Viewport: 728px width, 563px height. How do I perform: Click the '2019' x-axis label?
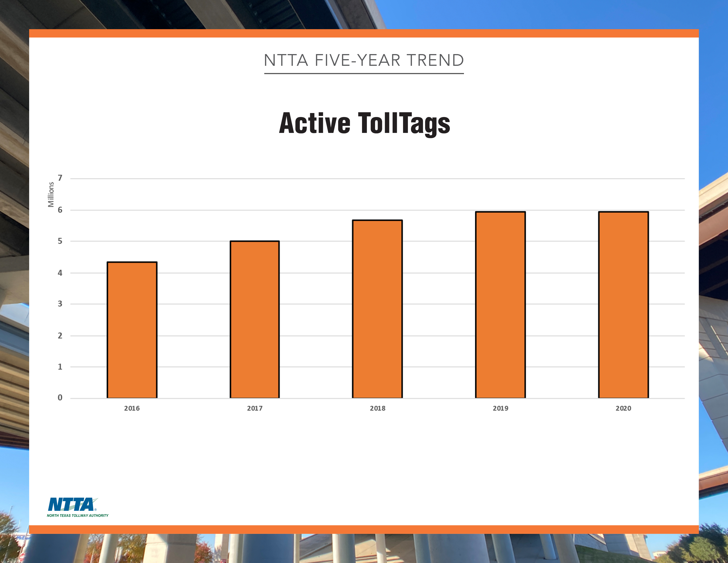pos(500,408)
